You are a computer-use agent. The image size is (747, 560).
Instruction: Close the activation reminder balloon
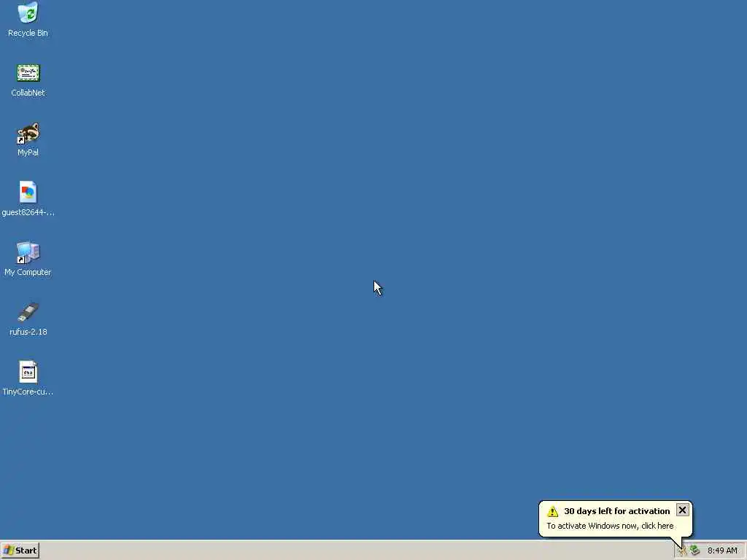(682, 510)
